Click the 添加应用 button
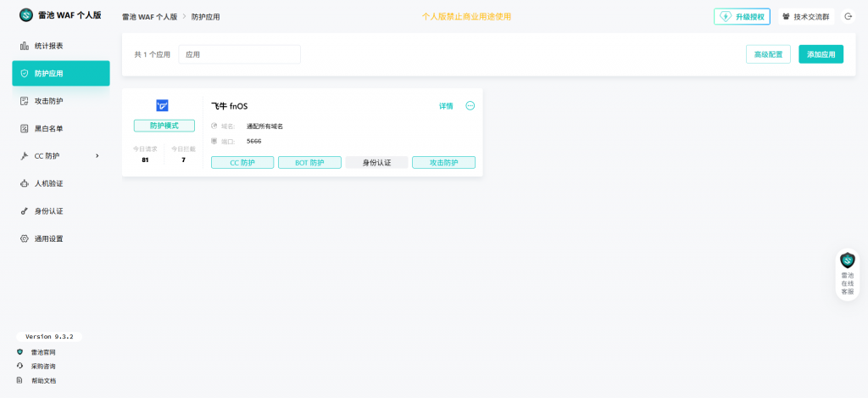 click(821, 54)
